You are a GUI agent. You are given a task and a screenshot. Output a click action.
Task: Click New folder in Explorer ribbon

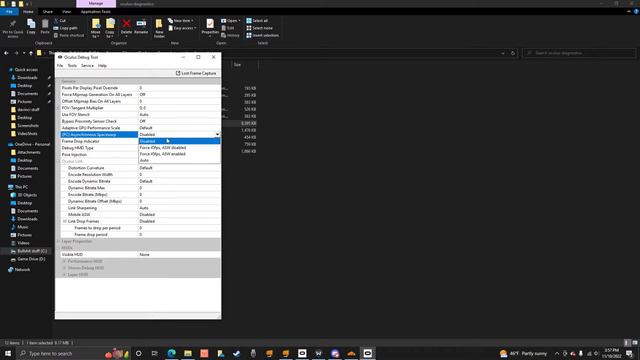click(x=159, y=28)
